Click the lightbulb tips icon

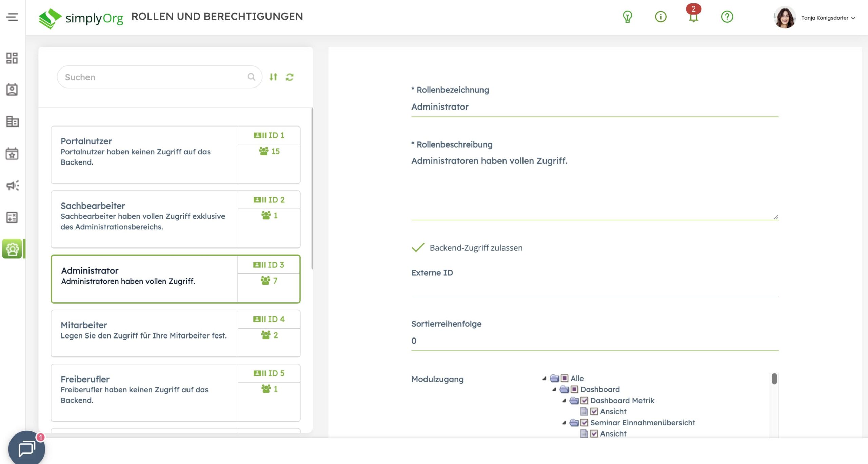627,17
